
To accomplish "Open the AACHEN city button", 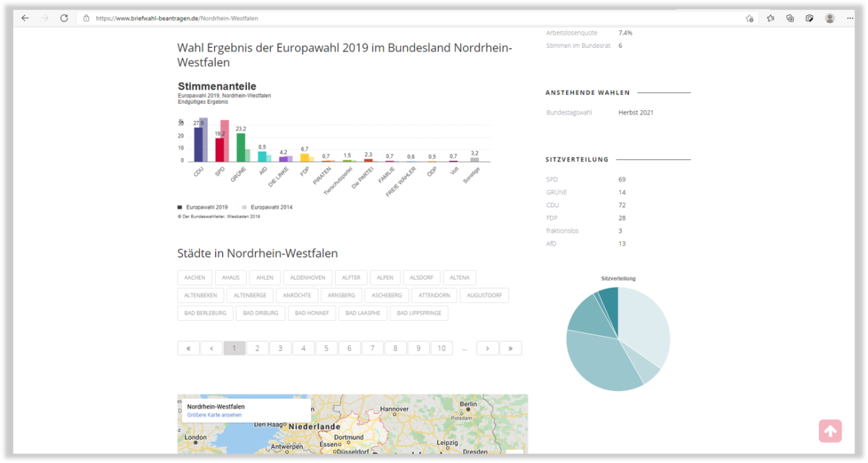I will (195, 278).
